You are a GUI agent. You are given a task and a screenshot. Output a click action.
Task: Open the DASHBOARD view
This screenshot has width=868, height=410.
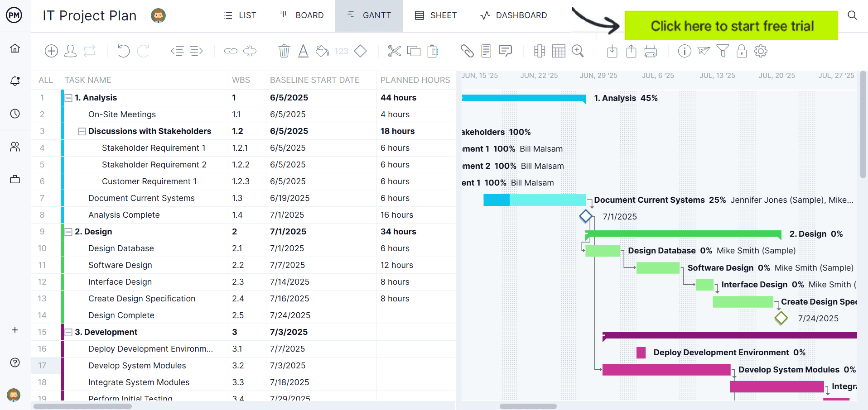513,15
